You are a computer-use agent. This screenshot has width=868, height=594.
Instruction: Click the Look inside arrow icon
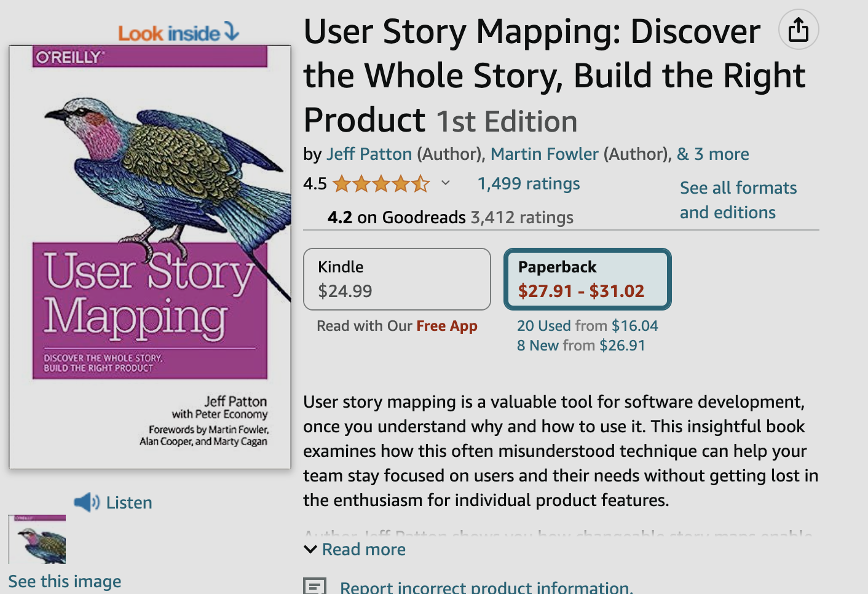(232, 31)
